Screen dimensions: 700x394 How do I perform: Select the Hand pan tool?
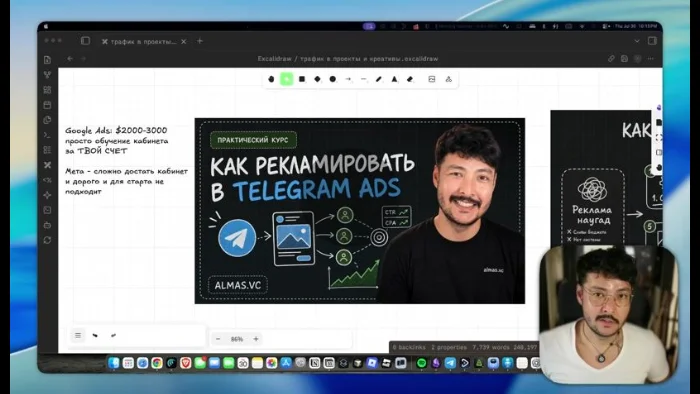[x=271, y=79]
